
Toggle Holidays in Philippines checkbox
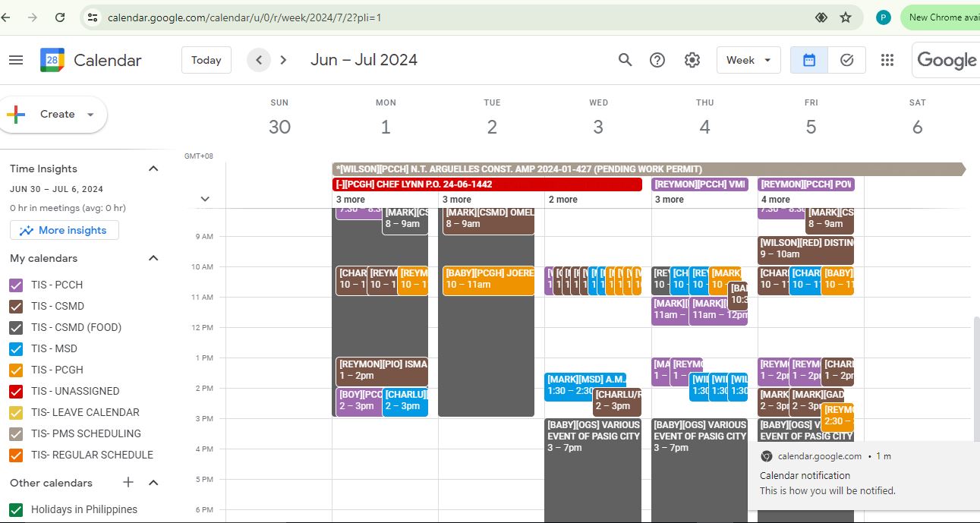tap(16, 510)
